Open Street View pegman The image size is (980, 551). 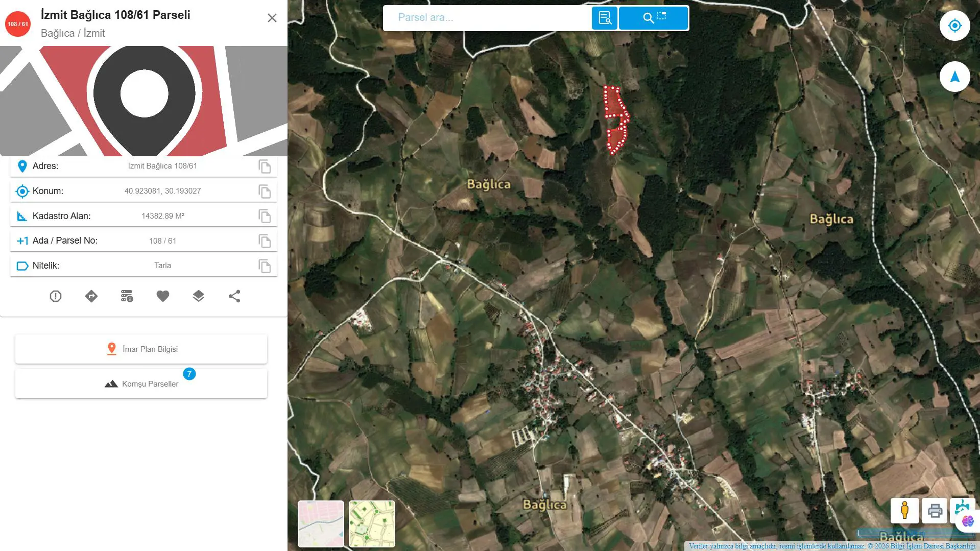coord(904,510)
